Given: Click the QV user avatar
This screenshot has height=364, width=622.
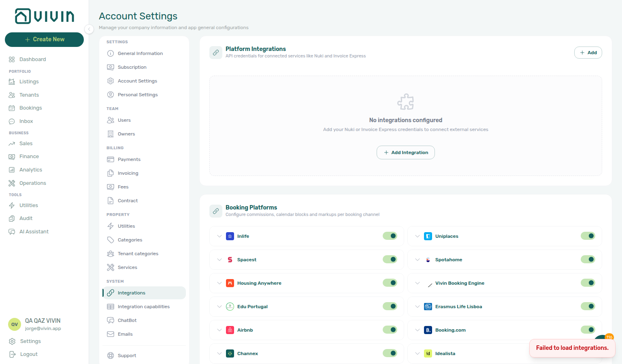Looking at the screenshot, I should (x=15, y=324).
